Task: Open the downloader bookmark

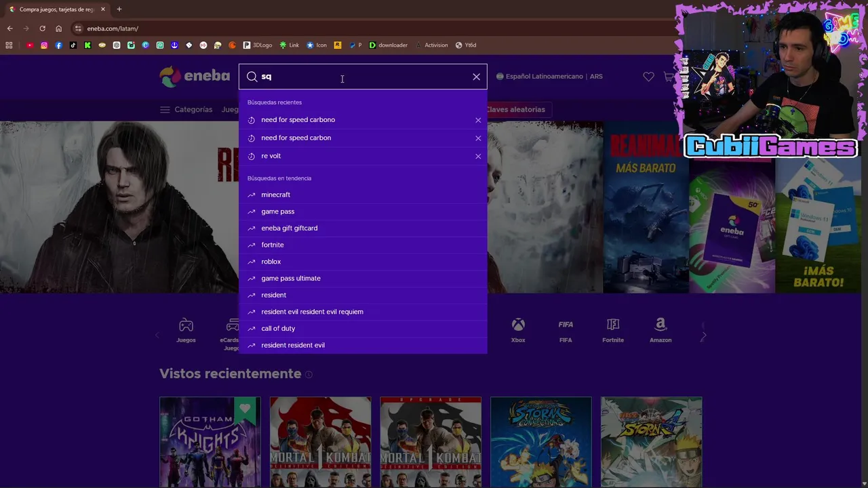Action: [x=389, y=45]
